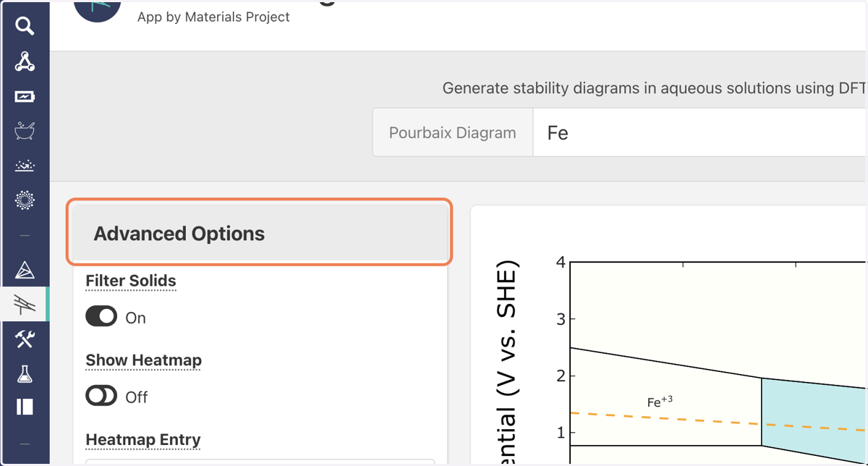Select the circular dotted ring sidebar icon
Image resolution: width=868 pixels, height=466 pixels.
click(25, 200)
